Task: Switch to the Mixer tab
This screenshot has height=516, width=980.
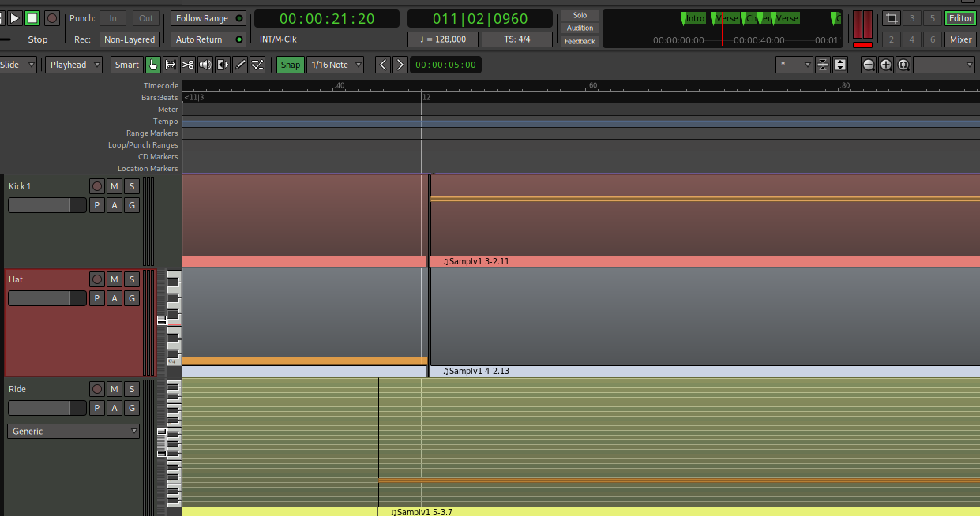Action: [x=960, y=39]
